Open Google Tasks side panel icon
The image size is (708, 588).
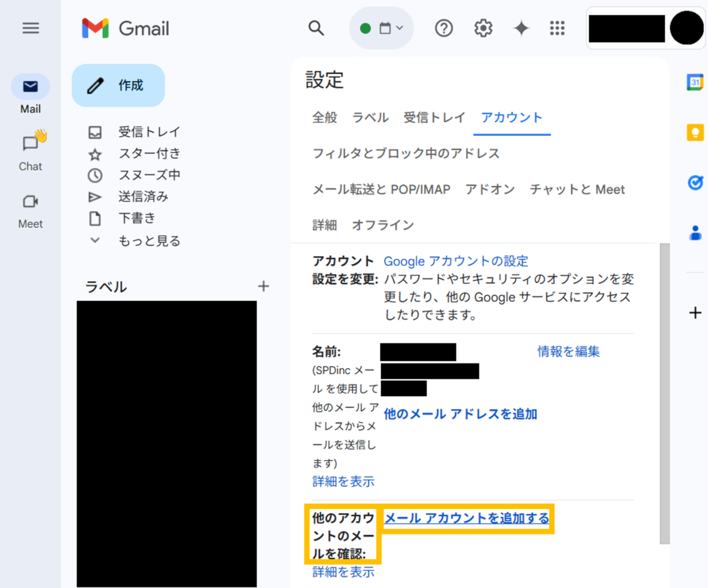[x=695, y=182]
